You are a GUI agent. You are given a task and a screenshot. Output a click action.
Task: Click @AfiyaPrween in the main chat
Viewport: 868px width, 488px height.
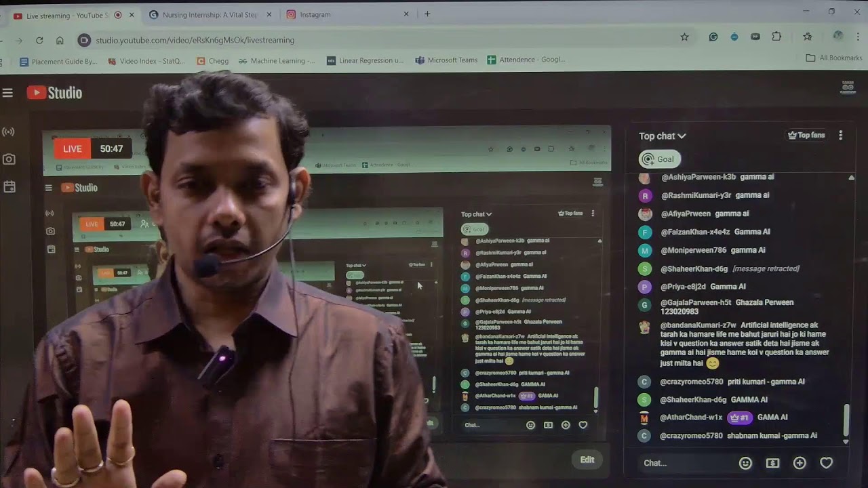coord(686,213)
